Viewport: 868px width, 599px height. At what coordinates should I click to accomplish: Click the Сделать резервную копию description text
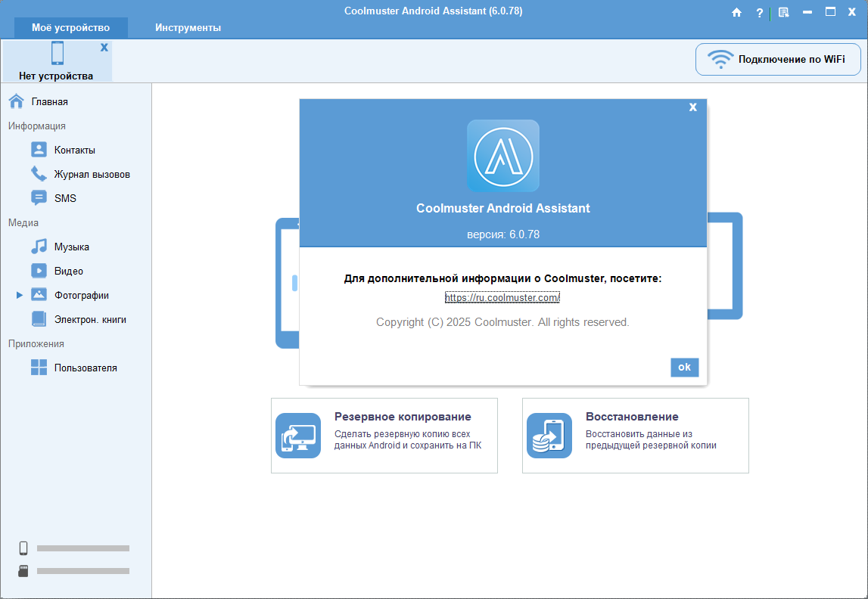pos(407,439)
